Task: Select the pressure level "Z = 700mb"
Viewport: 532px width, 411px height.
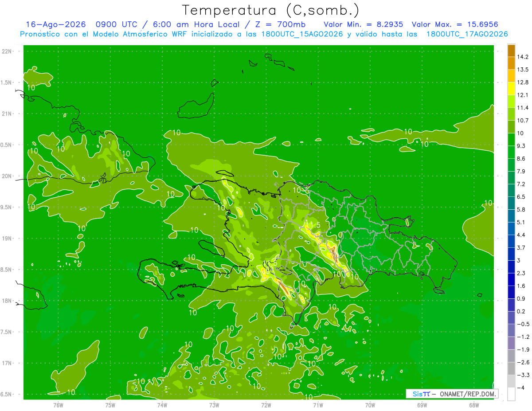Action: click(279, 24)
